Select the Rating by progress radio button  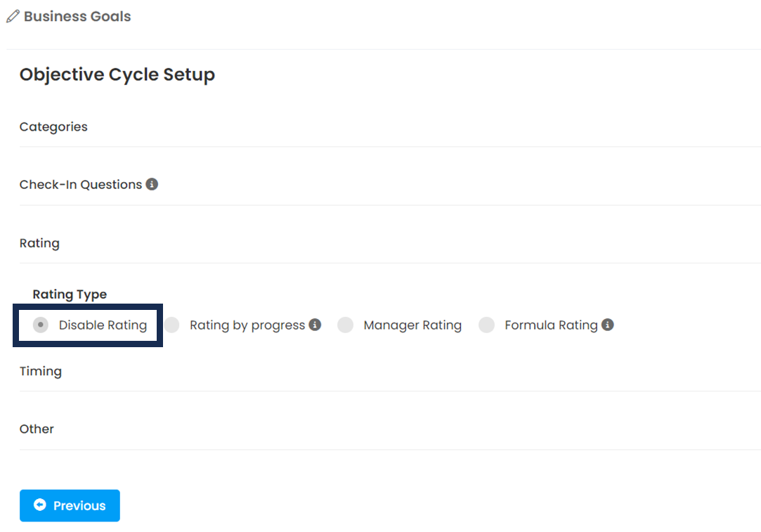172,325
